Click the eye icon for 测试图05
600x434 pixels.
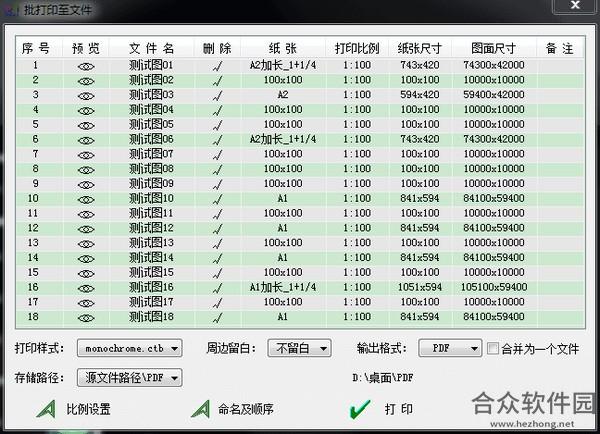point(86,126)
